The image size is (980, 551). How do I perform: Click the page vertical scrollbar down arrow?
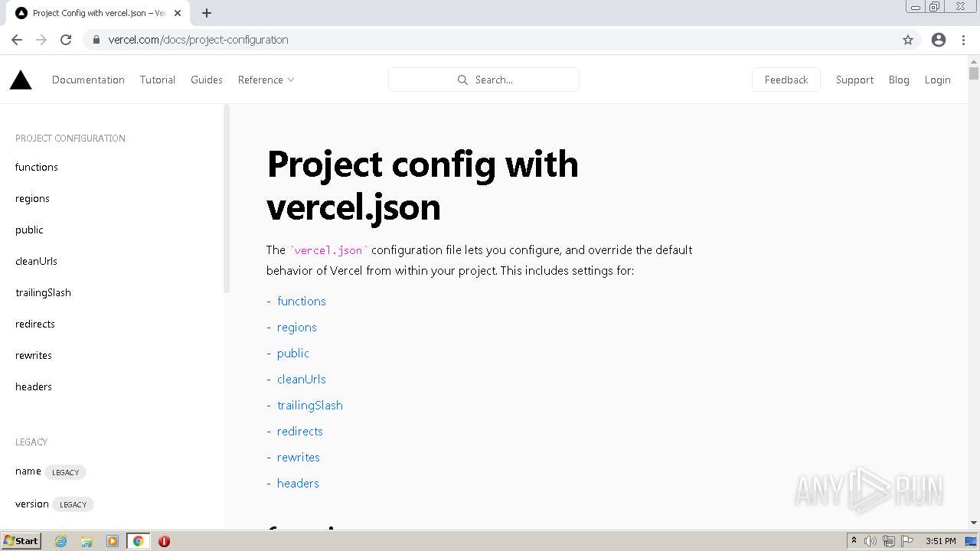974,523
